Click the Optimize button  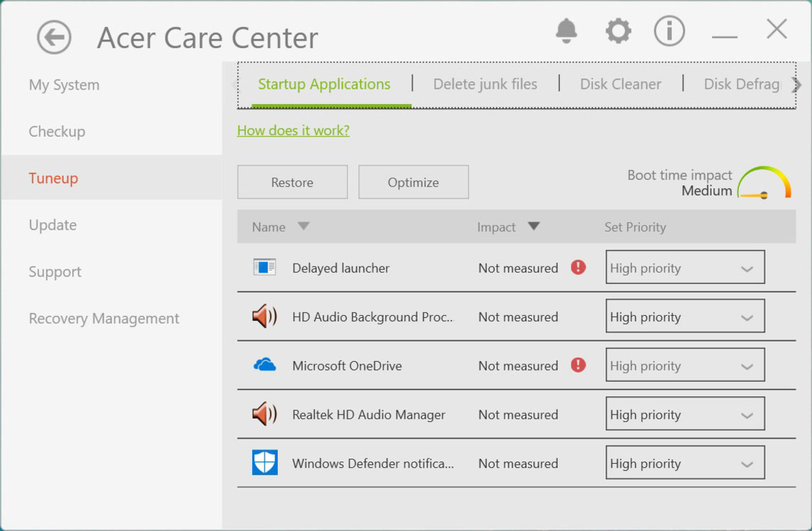(x=413, y=182)
